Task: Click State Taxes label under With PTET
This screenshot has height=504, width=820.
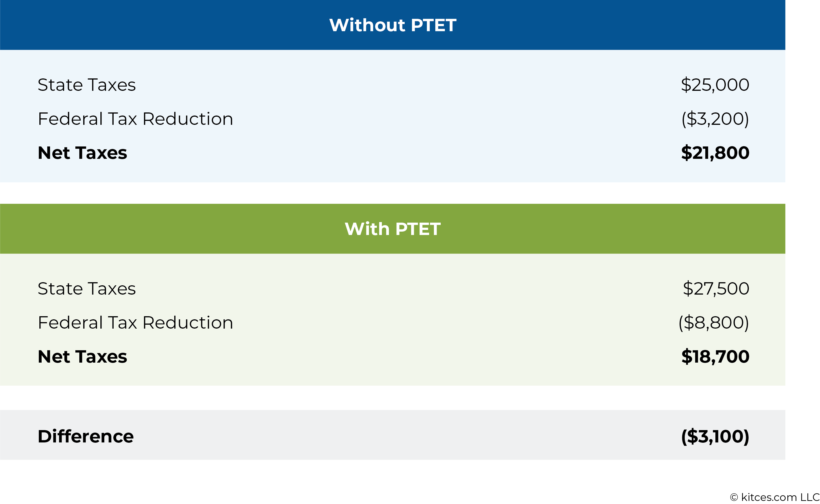Action: click(x=87, y=289)
